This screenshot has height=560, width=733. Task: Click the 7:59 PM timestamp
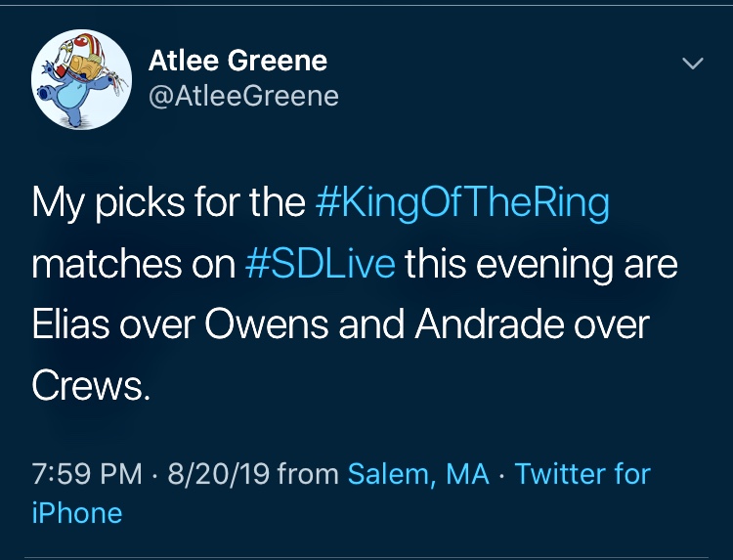87,474
